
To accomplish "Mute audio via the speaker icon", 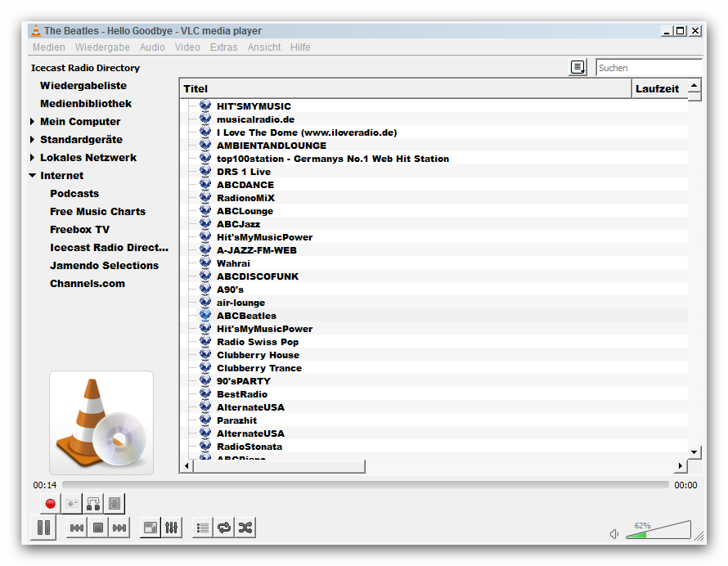I will click(x=614, y=534).
